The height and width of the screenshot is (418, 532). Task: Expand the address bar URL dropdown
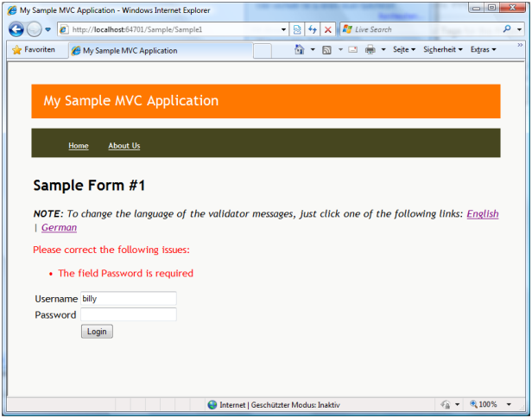tap(284, 29)
